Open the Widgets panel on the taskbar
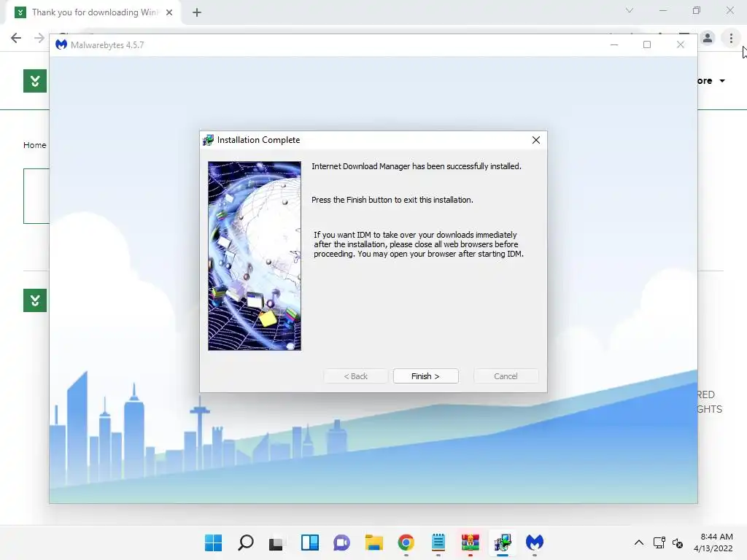The height and width of the screenshot is (560, 747). pos(309,542)
